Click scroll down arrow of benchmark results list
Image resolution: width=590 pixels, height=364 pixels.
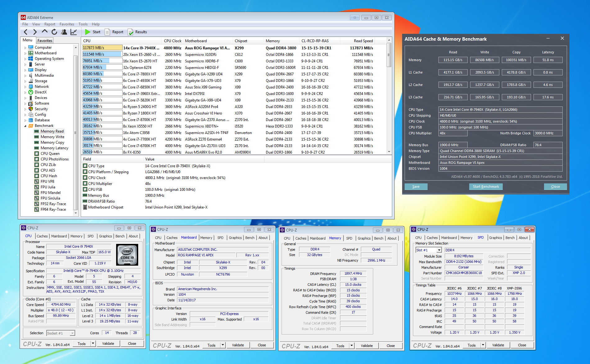pos(389,152)
